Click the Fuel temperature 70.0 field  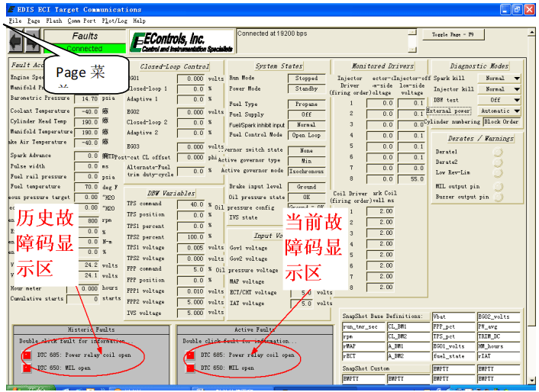[86, 187]
